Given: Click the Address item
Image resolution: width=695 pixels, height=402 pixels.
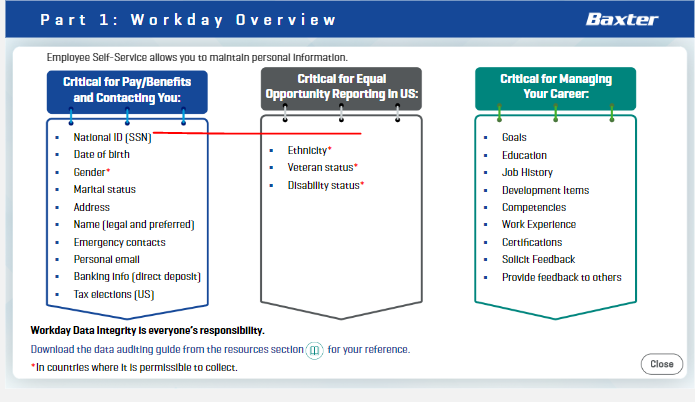Looking at the screenshot, I should (x=91, y=207).
